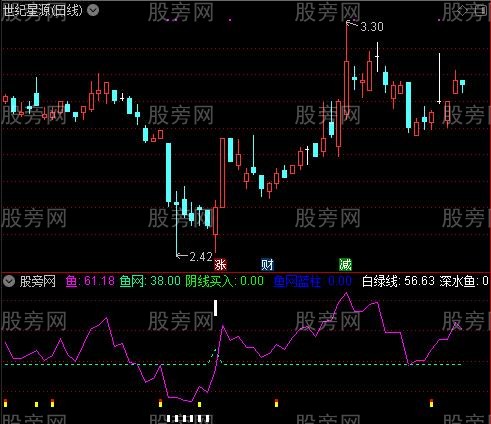Screen dimensions: 491x424
Task: Click the square panel icon at chart top-right
Action: click(x=481, y=11)
